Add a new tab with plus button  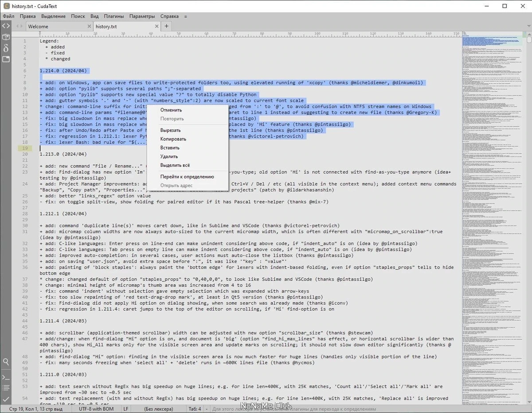coord(167,26)
